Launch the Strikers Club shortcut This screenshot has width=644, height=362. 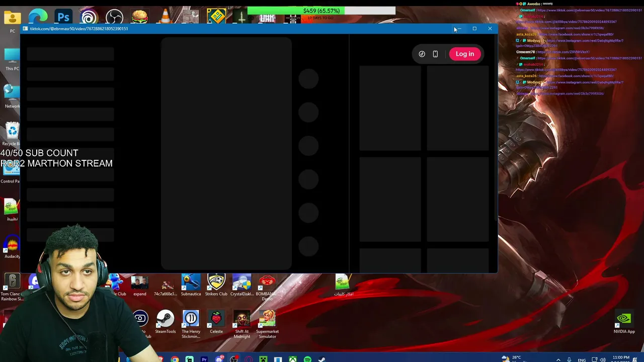(216, 285)
